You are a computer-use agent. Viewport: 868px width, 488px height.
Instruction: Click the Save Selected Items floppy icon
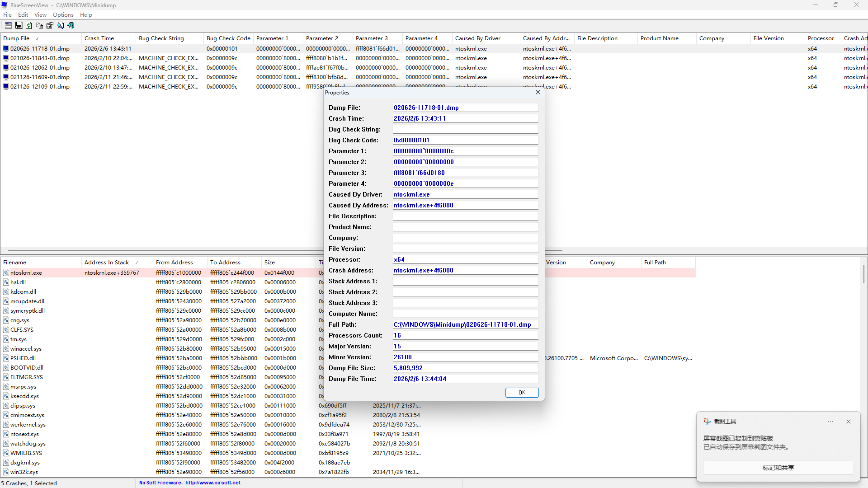pos(19,26)
